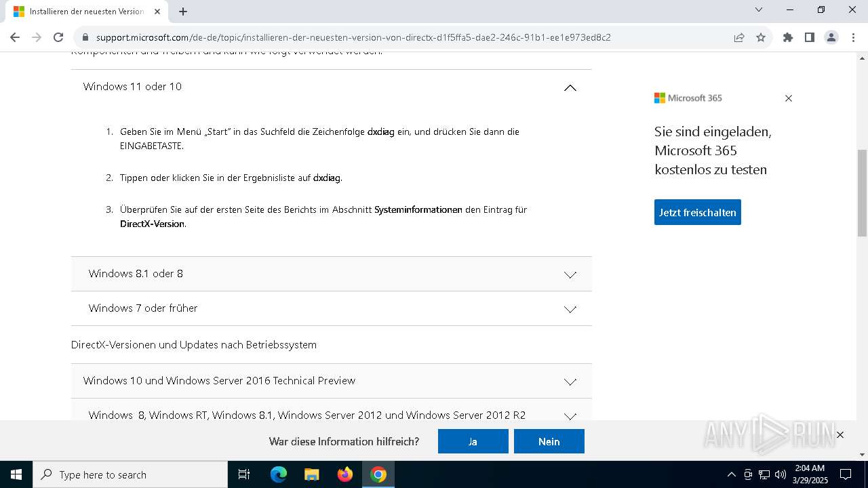
Task: Show hidden system tray icons
Action: pos(731,474)
